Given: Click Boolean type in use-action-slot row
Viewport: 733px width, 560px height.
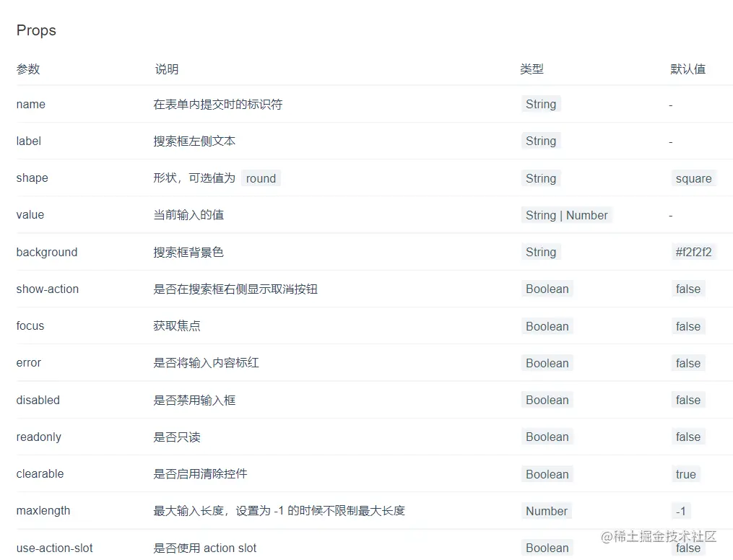Looking at the screenshot, I should 547,548.
